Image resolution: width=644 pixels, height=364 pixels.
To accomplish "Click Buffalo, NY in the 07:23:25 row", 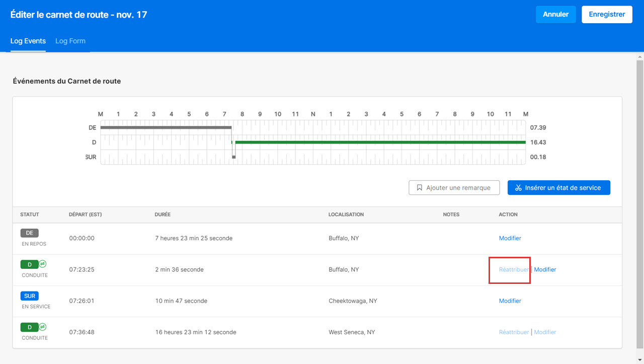I will (344, 269).
